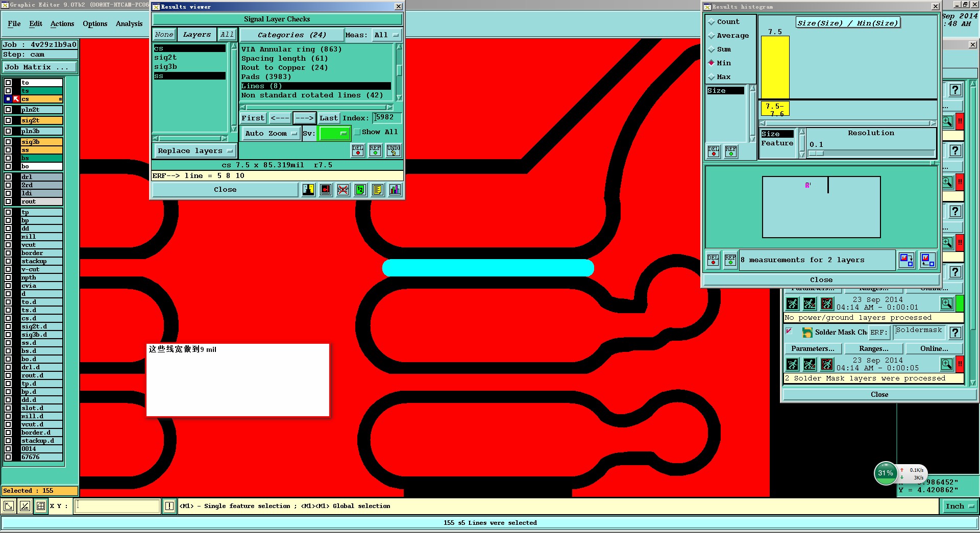980x533 pixels.
Task: Click the black and yellow profile icon in Results viewer
Action: click(x=308, y=190)
